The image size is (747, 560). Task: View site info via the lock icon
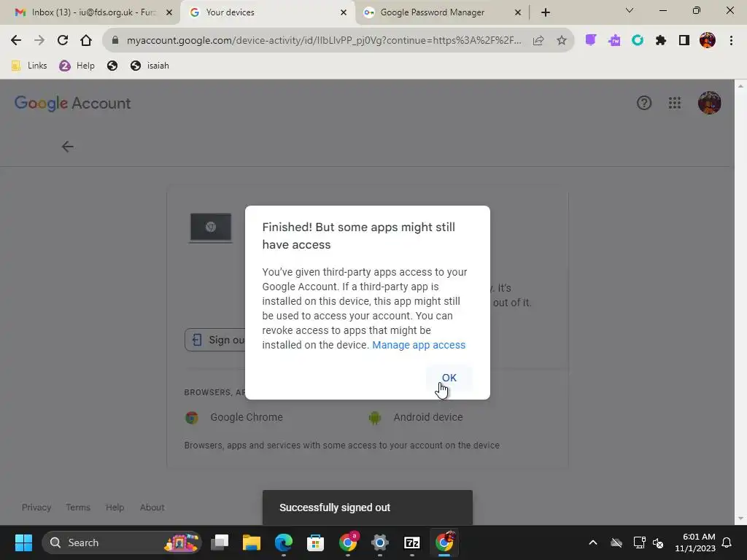(115, 41)
